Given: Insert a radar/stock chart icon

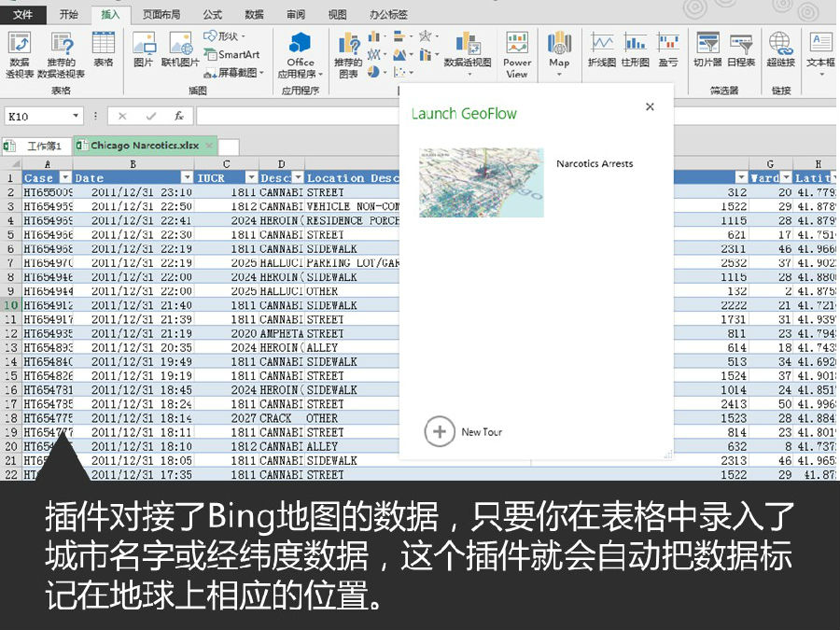Looking at the screenshot, I should (426, 36).
